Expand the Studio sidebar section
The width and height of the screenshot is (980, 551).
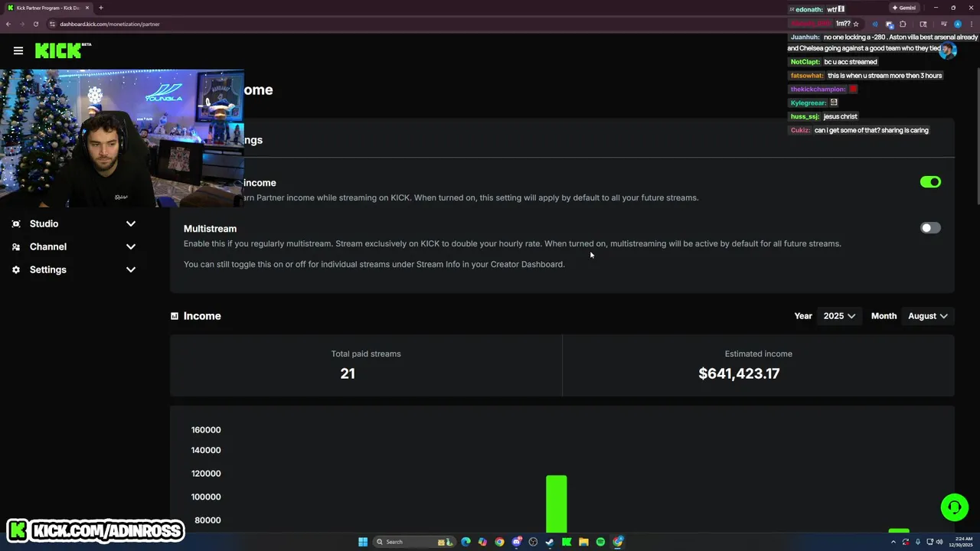coord(131,223)
